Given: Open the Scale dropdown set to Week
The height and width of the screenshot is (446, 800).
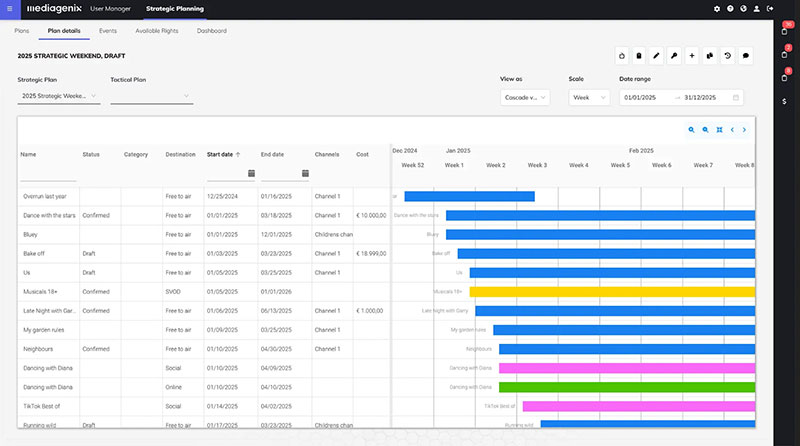Looking at the screenshot, I should (589, 97).
